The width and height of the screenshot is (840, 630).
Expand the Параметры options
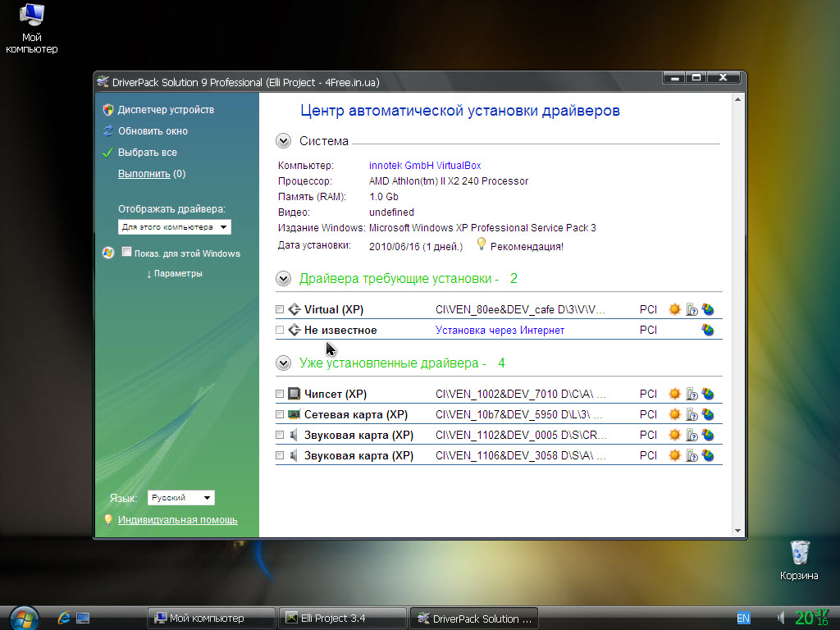coord(175,274)
